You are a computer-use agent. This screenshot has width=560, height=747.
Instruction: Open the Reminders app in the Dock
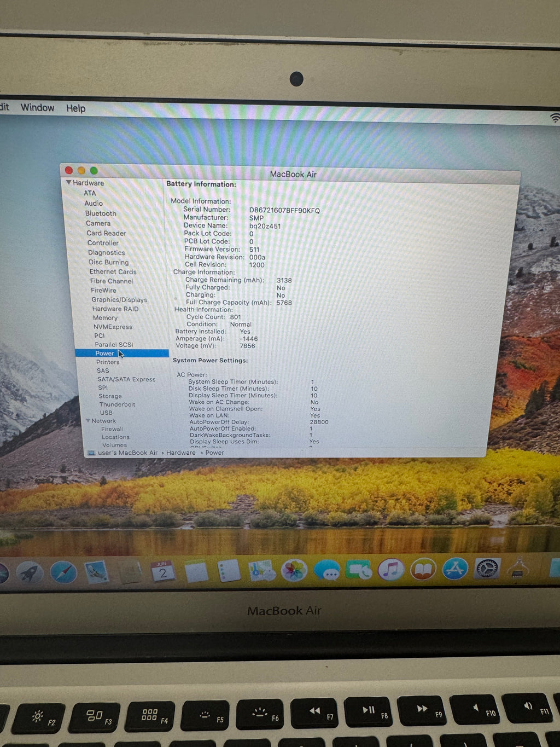(x=229, y=571)
